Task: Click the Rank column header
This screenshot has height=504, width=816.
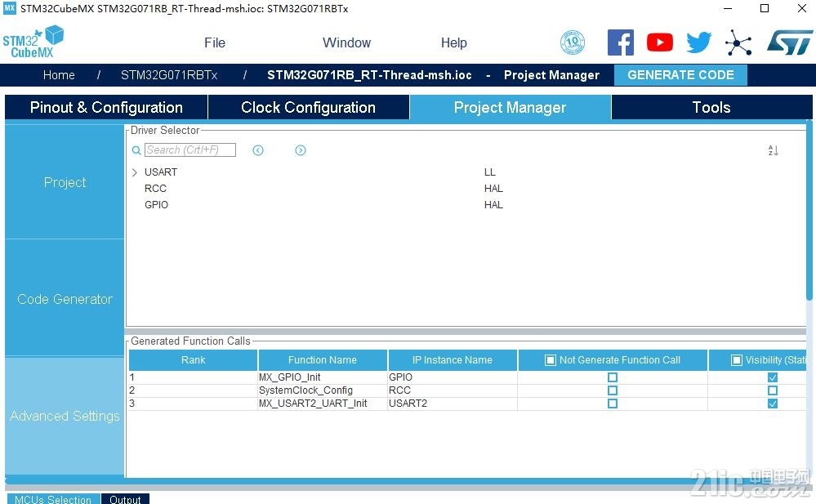Action: [193, 360]
